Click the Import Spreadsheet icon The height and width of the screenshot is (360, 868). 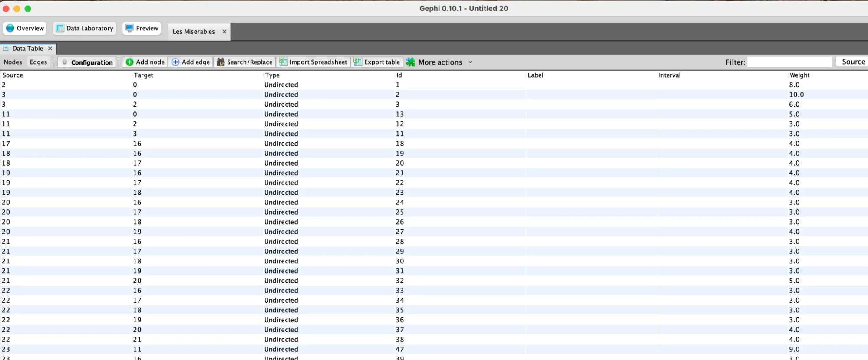pyautogui.click(x=283, y=62)
